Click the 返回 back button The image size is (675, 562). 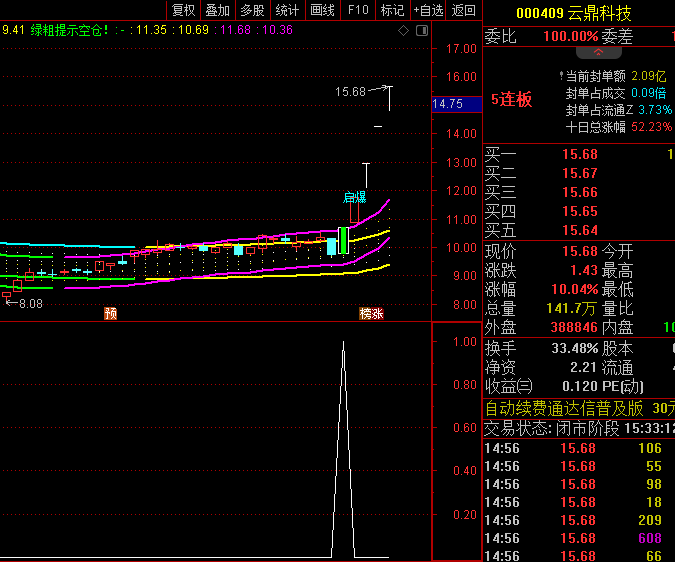point(463,10)
